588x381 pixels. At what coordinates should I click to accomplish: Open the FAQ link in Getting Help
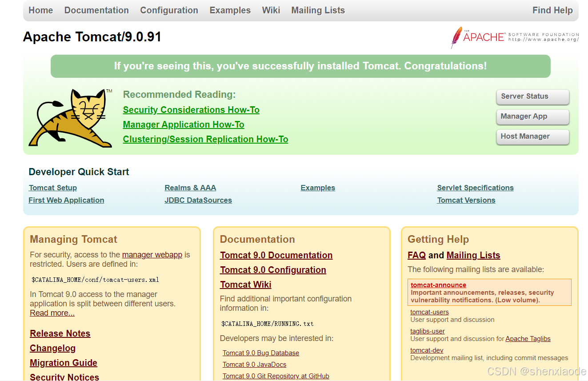pyautogui.click(x=416, y=255)
